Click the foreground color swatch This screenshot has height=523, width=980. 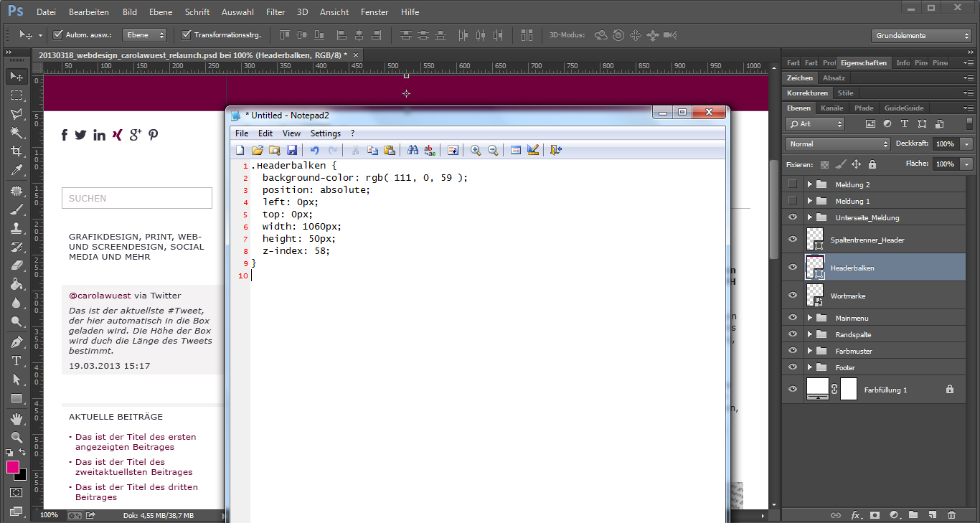(13, 467)
